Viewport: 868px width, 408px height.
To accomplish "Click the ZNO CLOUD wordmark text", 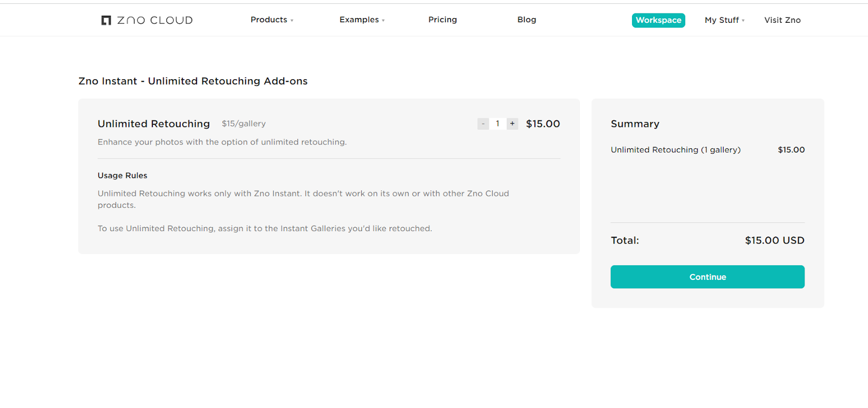I will point(155,21).
